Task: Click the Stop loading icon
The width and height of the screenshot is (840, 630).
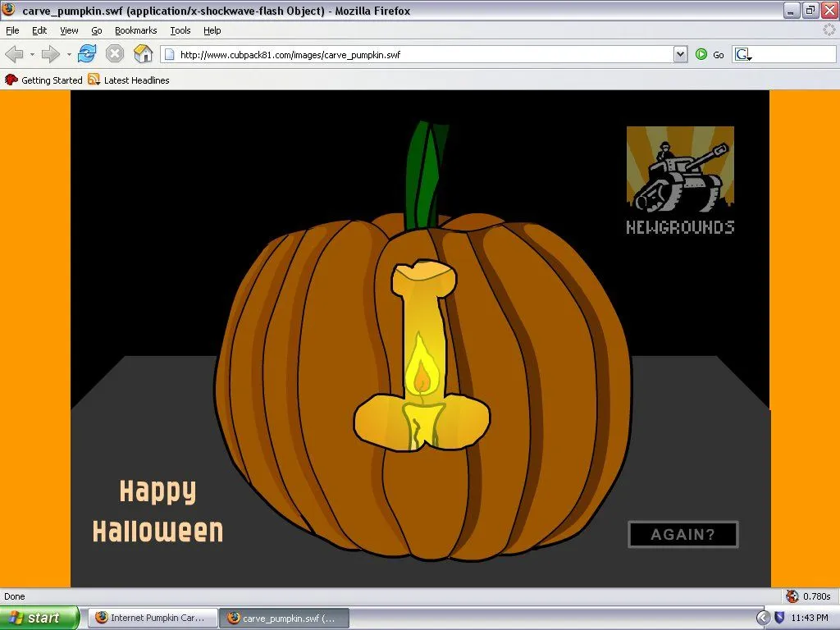Action: point(115,54)
